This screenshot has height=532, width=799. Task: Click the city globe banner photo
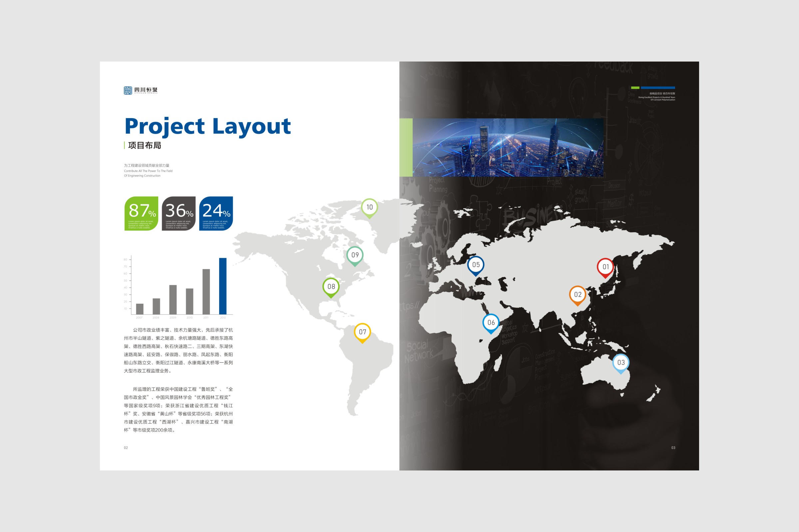(508, 147)
